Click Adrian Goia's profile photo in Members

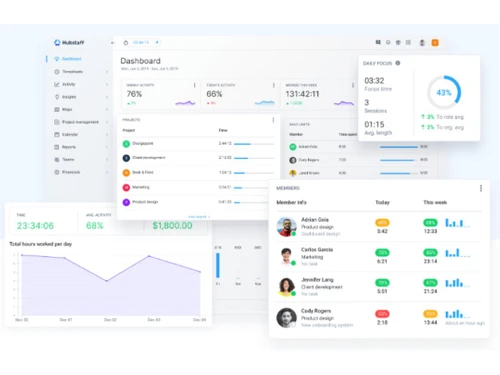pos(287,227)
